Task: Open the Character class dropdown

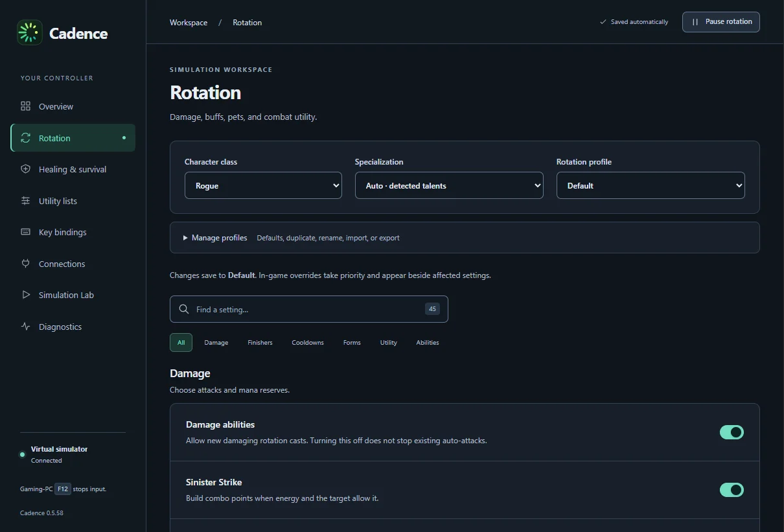Action: [263, 185]
